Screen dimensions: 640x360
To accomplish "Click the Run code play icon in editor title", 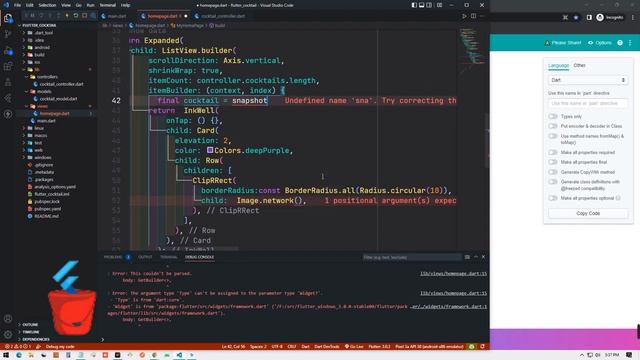I will [x=464, y=16].
